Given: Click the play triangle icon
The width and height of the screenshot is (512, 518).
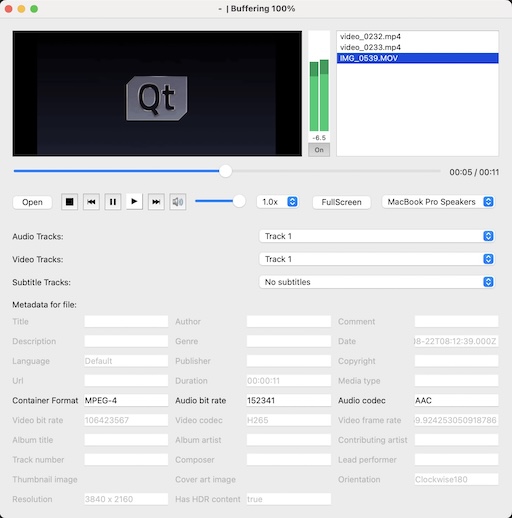Looking at the screenshot, I should point(134,202).
